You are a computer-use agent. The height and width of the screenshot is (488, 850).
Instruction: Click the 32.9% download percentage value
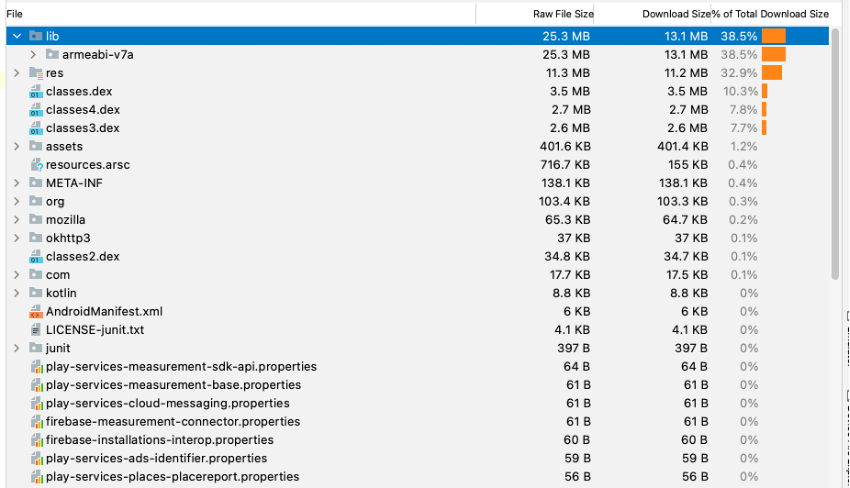tap(739, 73)
